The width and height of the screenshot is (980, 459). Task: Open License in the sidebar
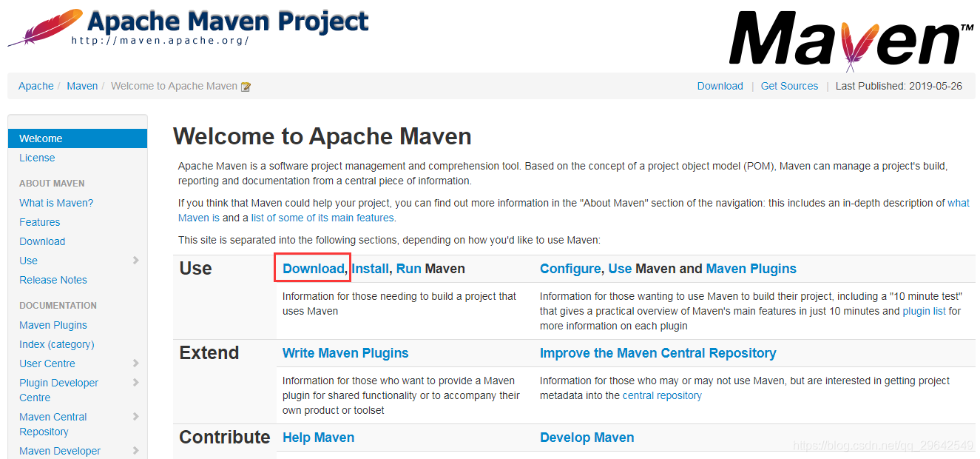[37, 158]
